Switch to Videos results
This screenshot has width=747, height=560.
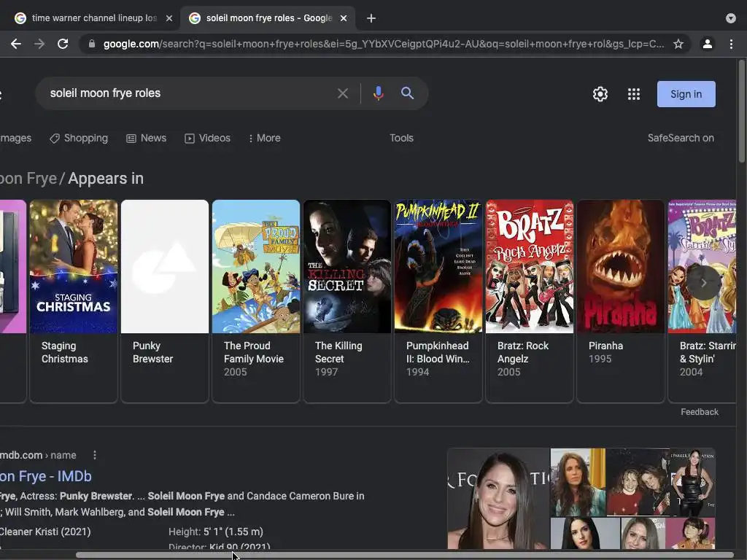pyautogui.click(x=207, y=138)
